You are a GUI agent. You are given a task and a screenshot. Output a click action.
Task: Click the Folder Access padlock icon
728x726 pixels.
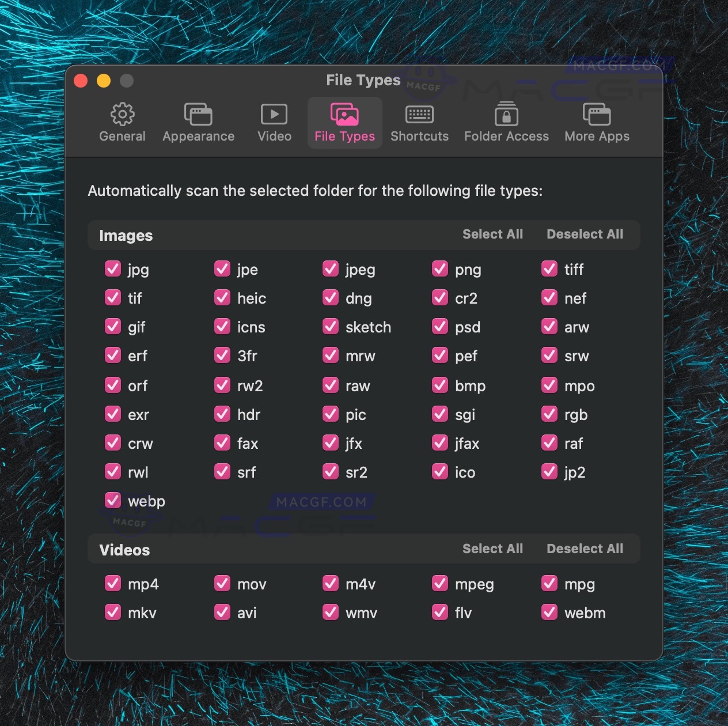tap(506, 114)
